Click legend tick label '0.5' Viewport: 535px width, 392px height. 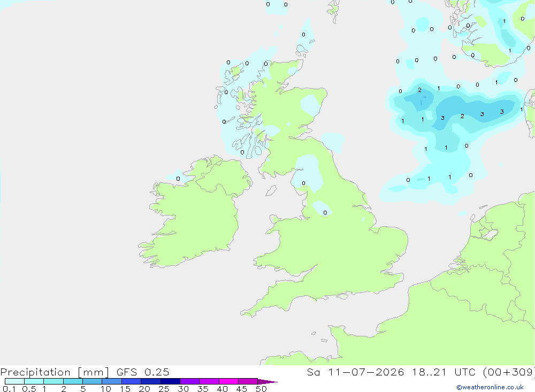click(29, 389)
